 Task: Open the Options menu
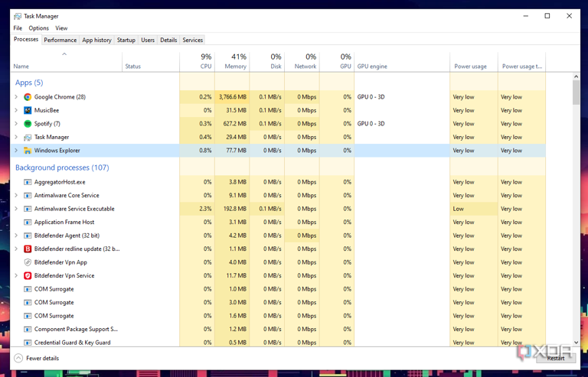(x=38, y=28)
